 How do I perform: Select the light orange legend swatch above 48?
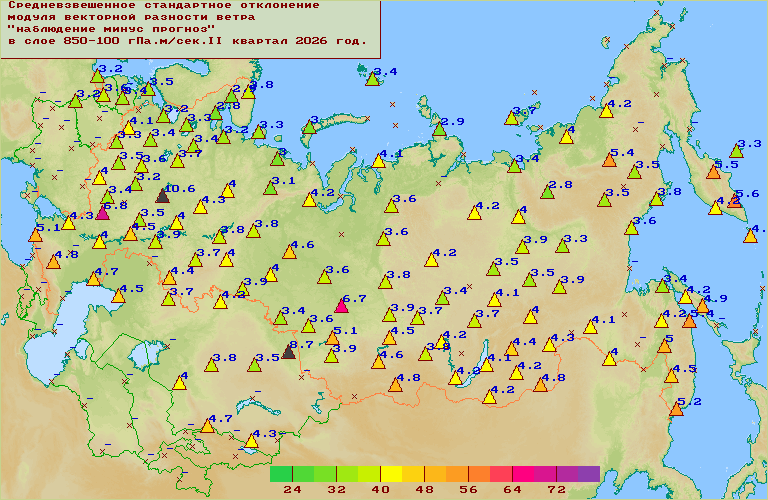coord(435,474)
